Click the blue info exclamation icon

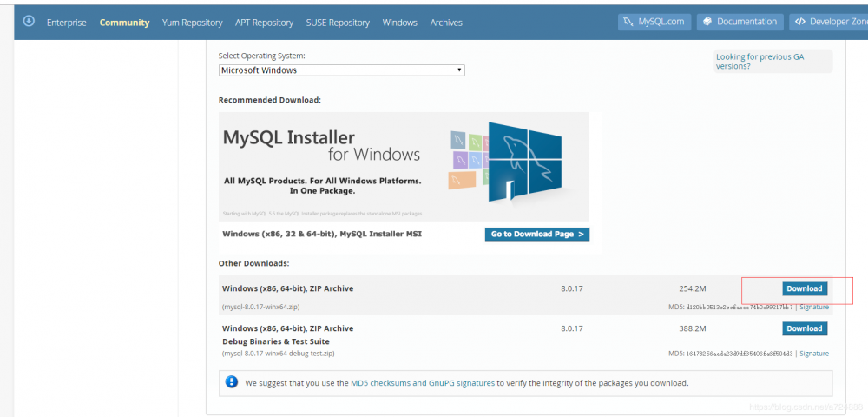point(232,381)
